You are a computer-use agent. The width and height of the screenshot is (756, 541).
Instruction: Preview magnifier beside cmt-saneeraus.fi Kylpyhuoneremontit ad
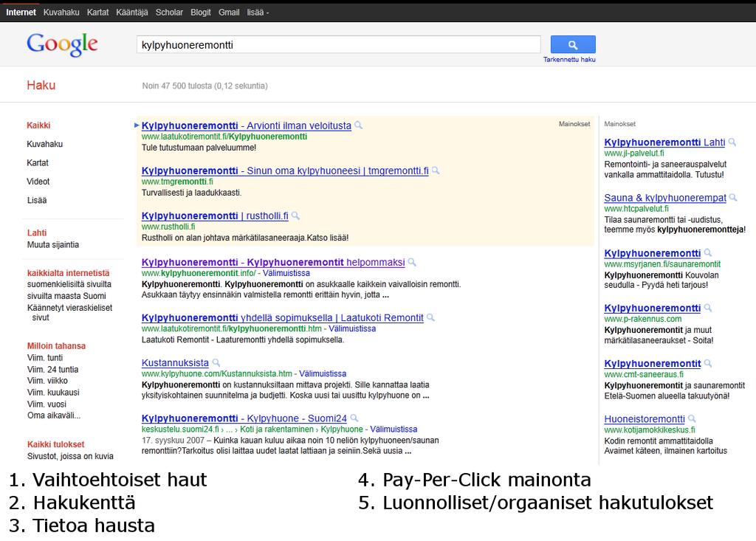pyautogui.click(x=708, y=363)
